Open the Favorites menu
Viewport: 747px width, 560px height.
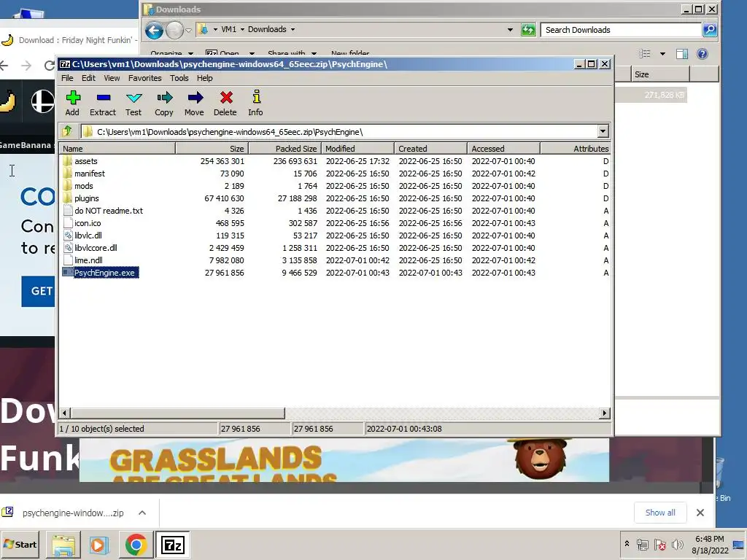[x=145, y=78]
